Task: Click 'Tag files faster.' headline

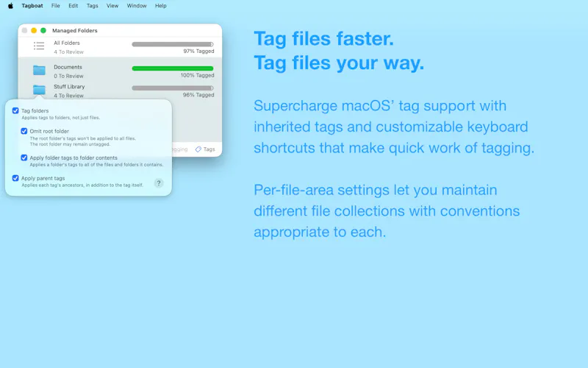Action: (x=324, y=39)
